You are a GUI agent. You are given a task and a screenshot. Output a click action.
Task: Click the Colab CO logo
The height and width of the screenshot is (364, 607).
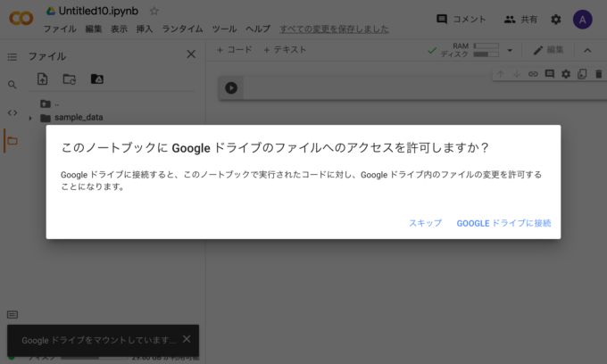click(21, 18)
